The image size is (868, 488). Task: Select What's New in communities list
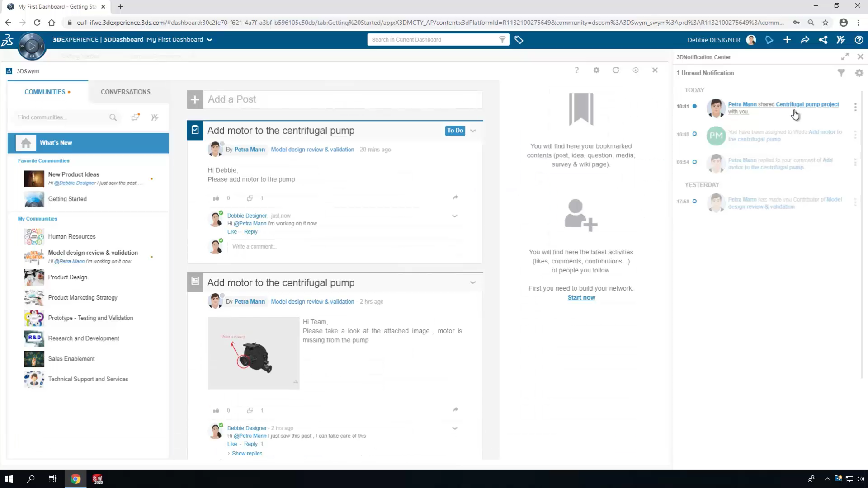point(88,143)
